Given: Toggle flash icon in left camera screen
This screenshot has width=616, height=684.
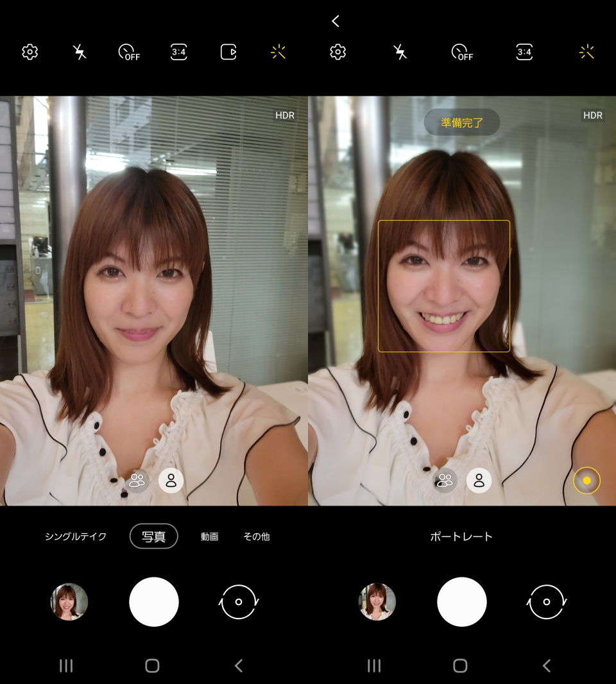Looking at the screenshot, I should pos(80,52).
